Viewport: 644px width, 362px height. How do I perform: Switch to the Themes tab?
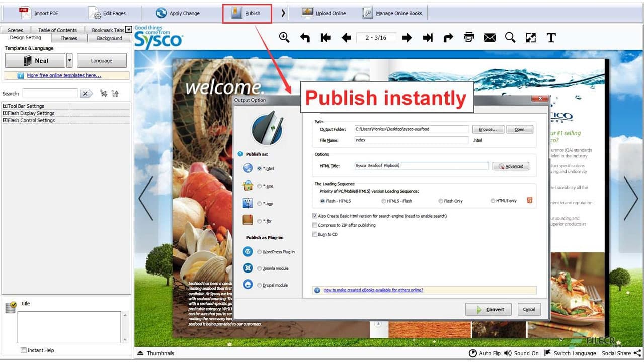point(68,38)
